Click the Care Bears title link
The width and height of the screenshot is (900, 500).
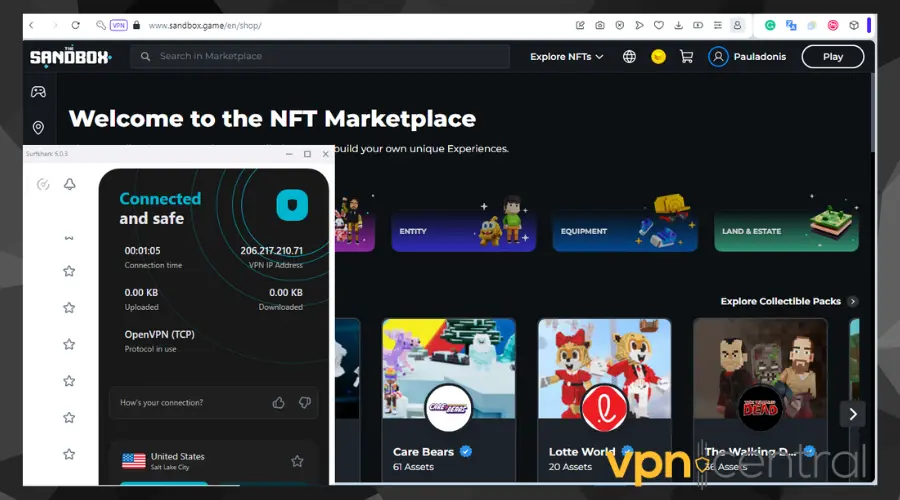(424, 452)
